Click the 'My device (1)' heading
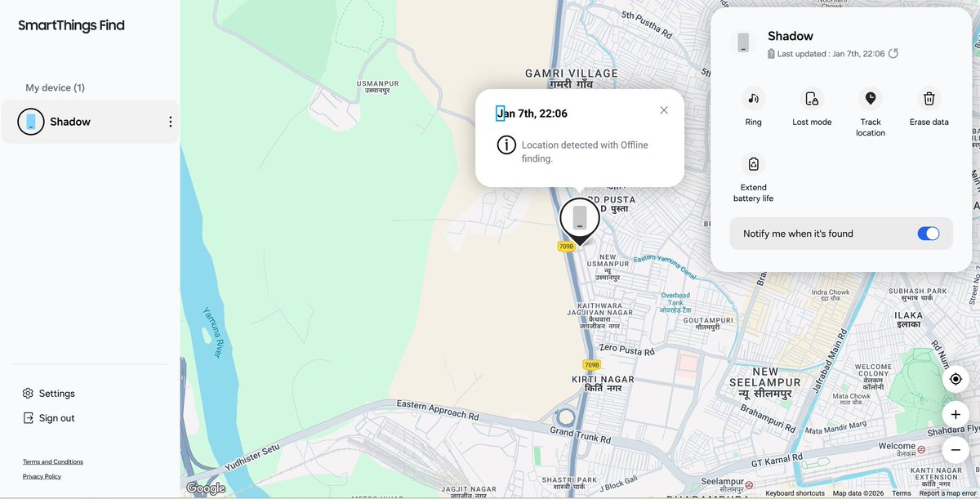 [x=55, y=87]
